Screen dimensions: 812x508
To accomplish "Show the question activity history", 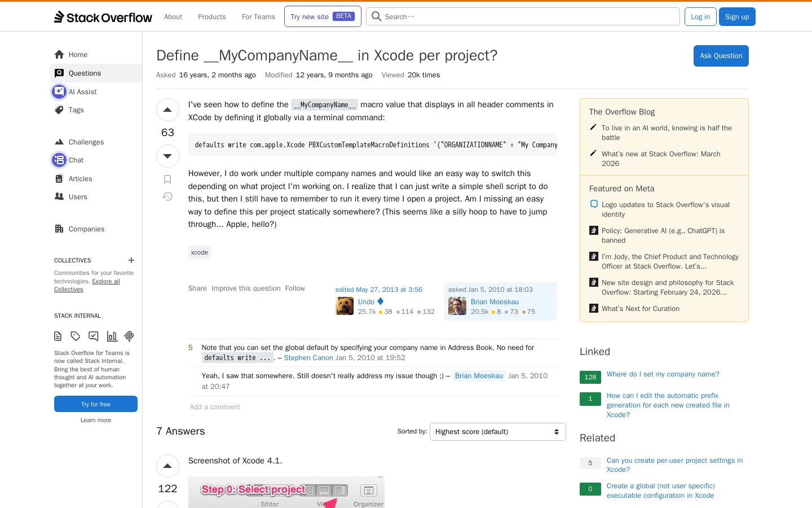I will point(167,196).
